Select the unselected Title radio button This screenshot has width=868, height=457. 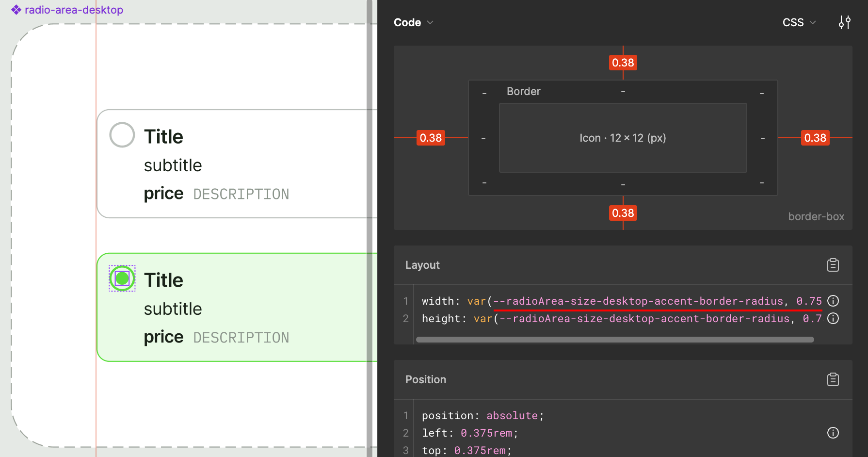pyautogui.click(x=122, y=135)
